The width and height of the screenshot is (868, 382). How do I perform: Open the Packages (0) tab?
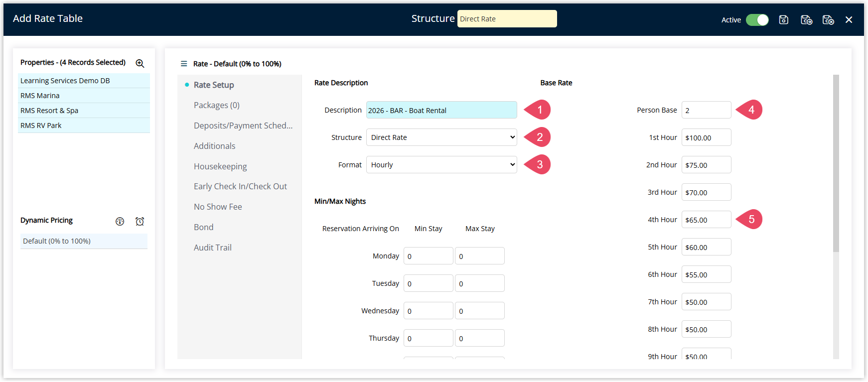click(217, 106)
